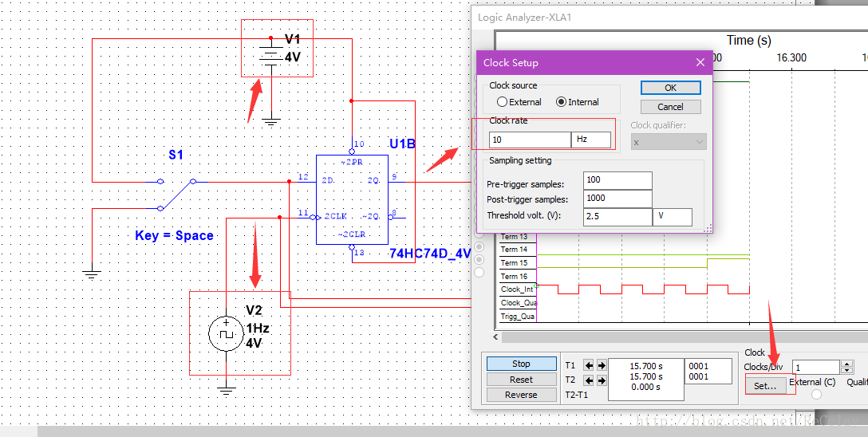Move cursor T2 left with arrow
Viewport: 868px width, 437px height.
[x=589, y=380]
